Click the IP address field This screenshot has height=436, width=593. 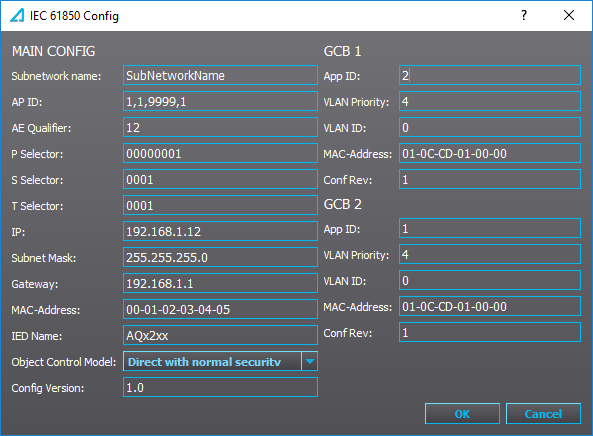[220, 231]
